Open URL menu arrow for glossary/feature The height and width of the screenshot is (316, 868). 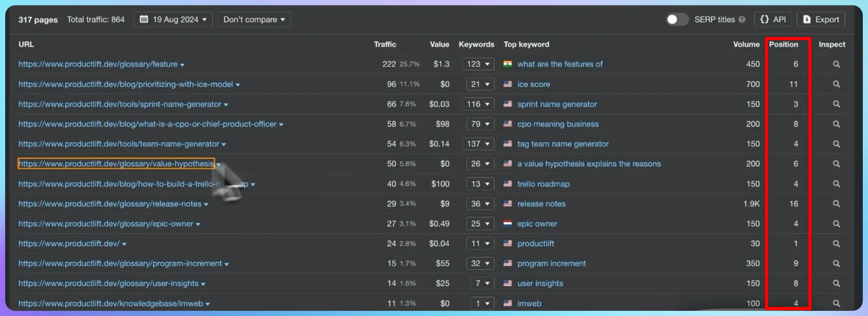click(182, 65)
